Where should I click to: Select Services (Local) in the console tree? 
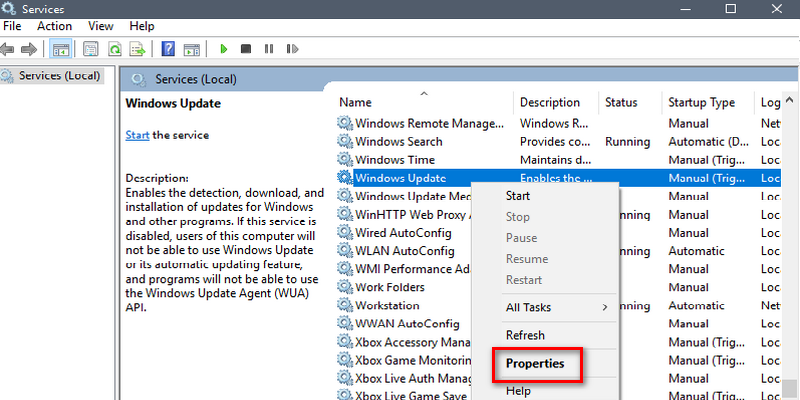(59, 76)
